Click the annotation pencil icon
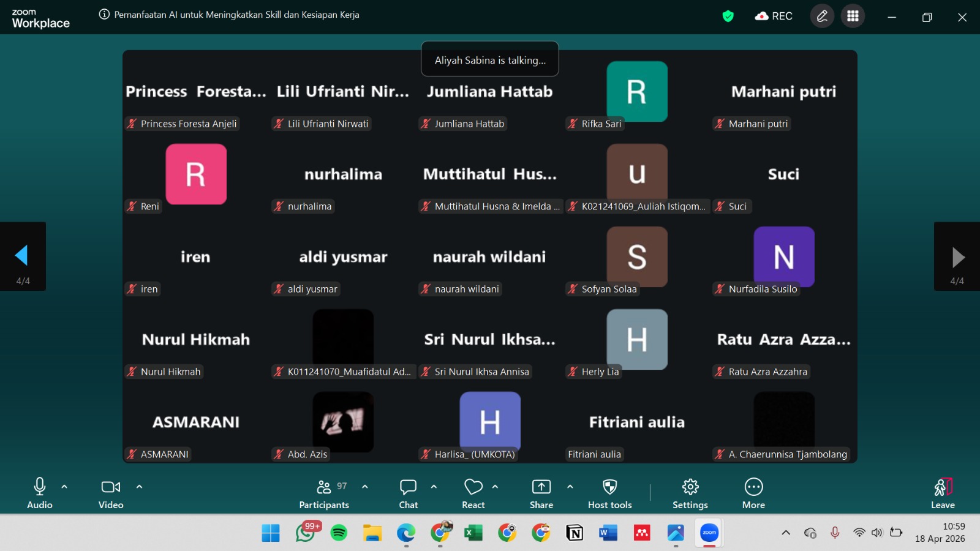The height and width of the screenshot is (551, 980). (x=822, y=17)
